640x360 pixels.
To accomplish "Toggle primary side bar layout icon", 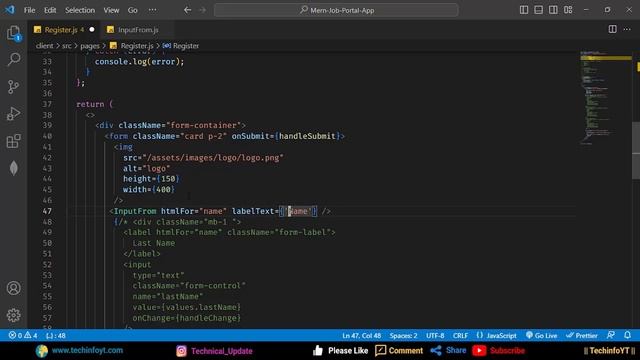I will point(524,10).
